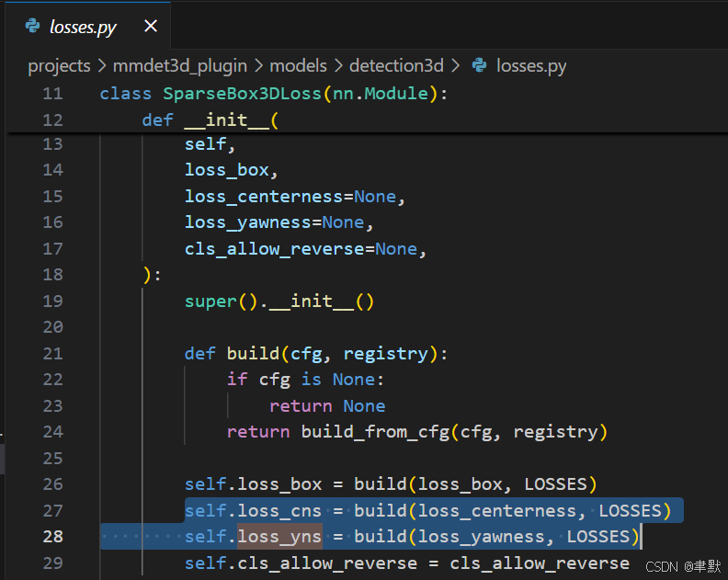Click the chevron after 'detection3d' breadcrumb
Screen dimensions: 728x580
tap(456, 66)
